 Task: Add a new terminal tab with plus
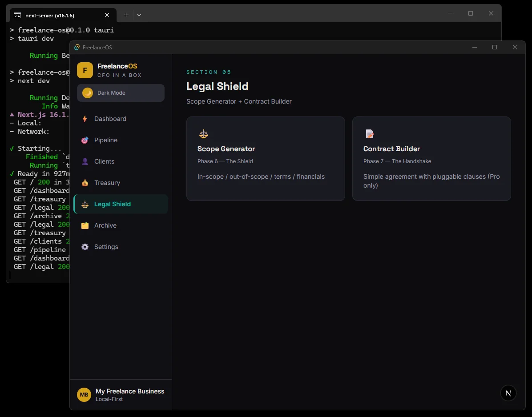(126, 15)
